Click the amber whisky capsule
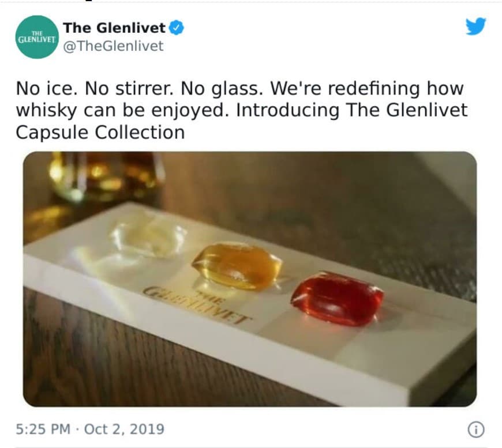Image resolution: width=502 pixels, height=448 pixels. (237, 266)
